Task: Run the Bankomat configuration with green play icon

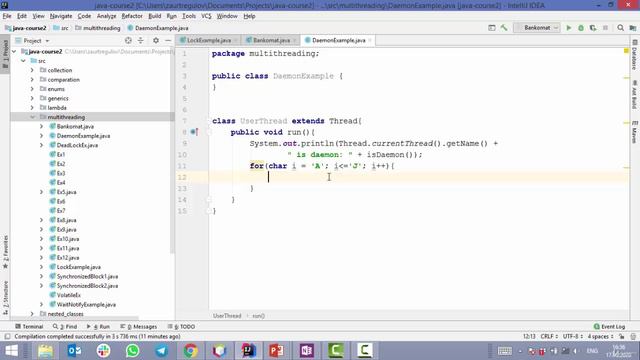Action: pos(569,28)
